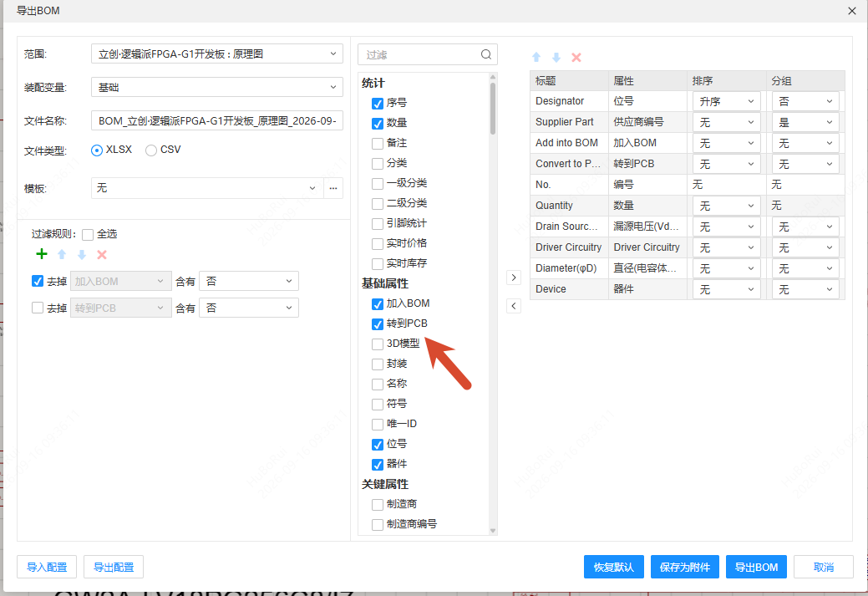Uncheck 位号 checkbox
The image size is (868, 596).
tap(378, 444)
